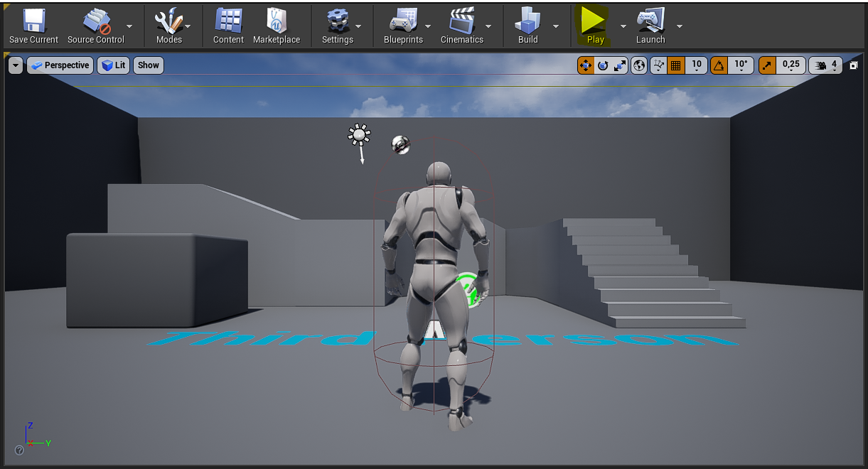Activate the Move (translate) tool
Image resolution: width=868 pixels, height=469 pixels.
[x=586, y=65]
